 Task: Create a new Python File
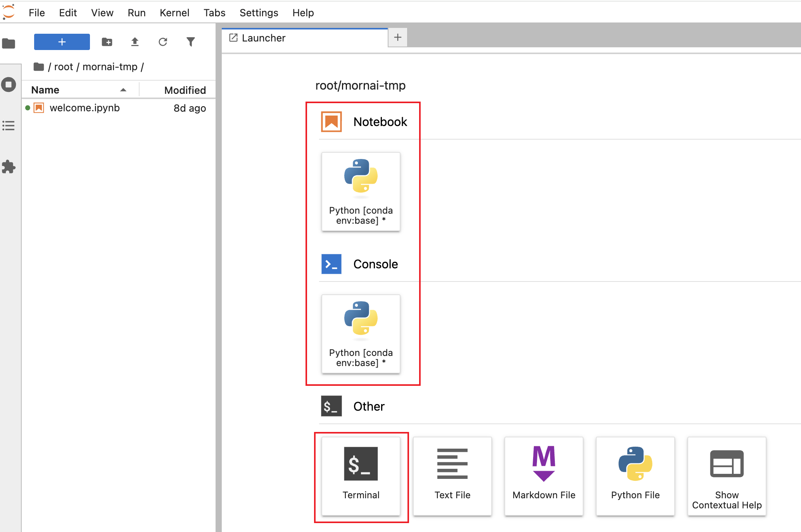(x=635, y=476)
